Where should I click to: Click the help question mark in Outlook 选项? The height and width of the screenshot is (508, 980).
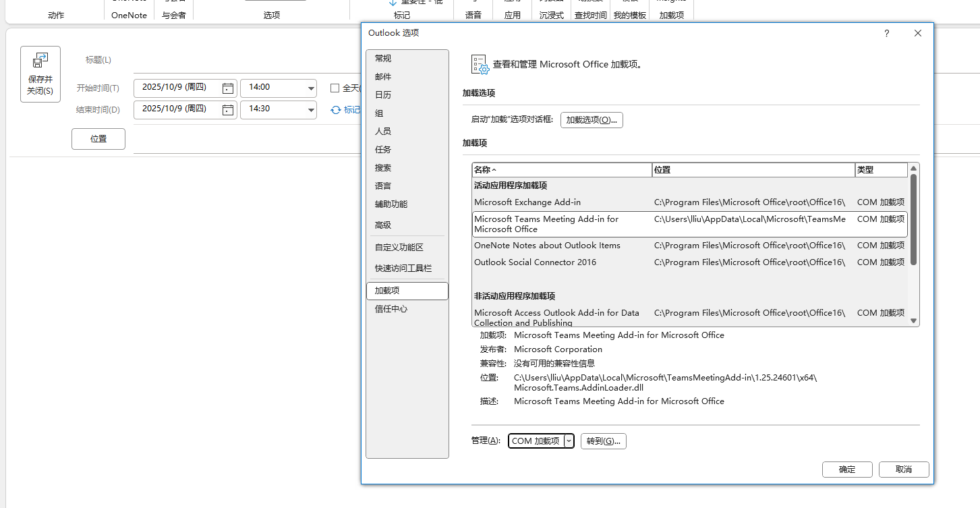click(x=886, y=33)
